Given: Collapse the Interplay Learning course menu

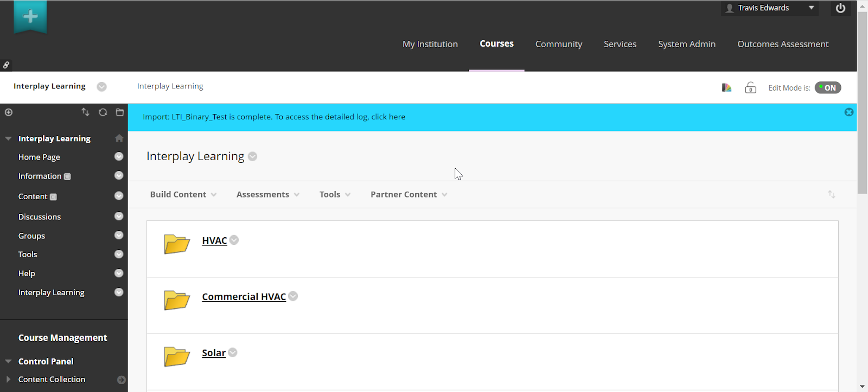Looking at the screenshot, I should tap(8, 139).
